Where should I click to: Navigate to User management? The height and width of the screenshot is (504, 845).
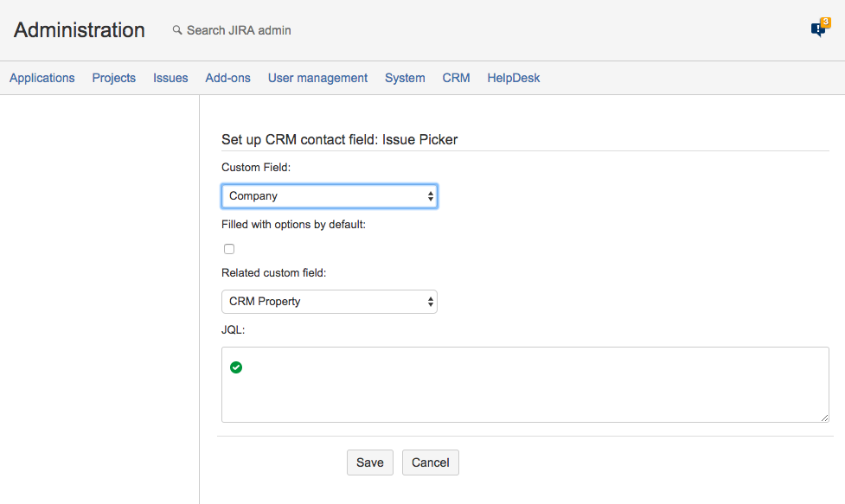(317, 78)
